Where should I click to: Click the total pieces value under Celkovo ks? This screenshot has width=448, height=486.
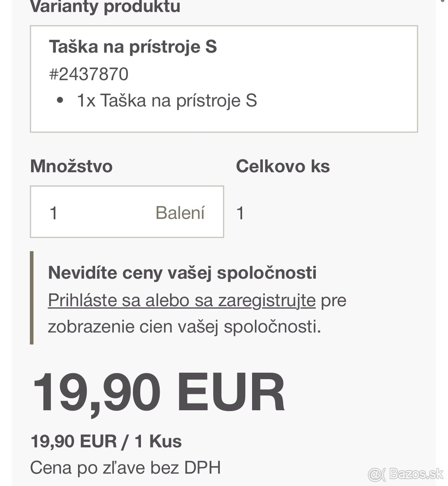[x=240, y=213]
